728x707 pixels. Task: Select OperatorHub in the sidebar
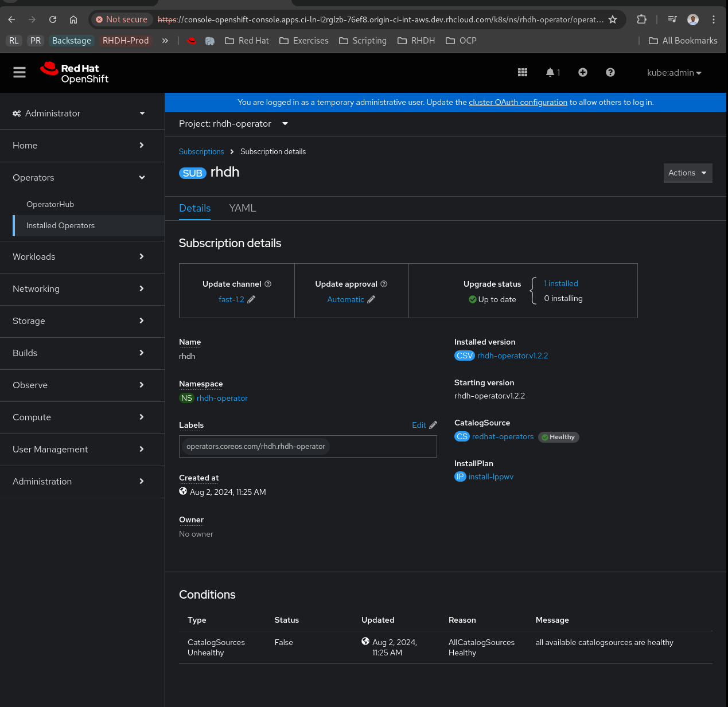click(50, 204)
